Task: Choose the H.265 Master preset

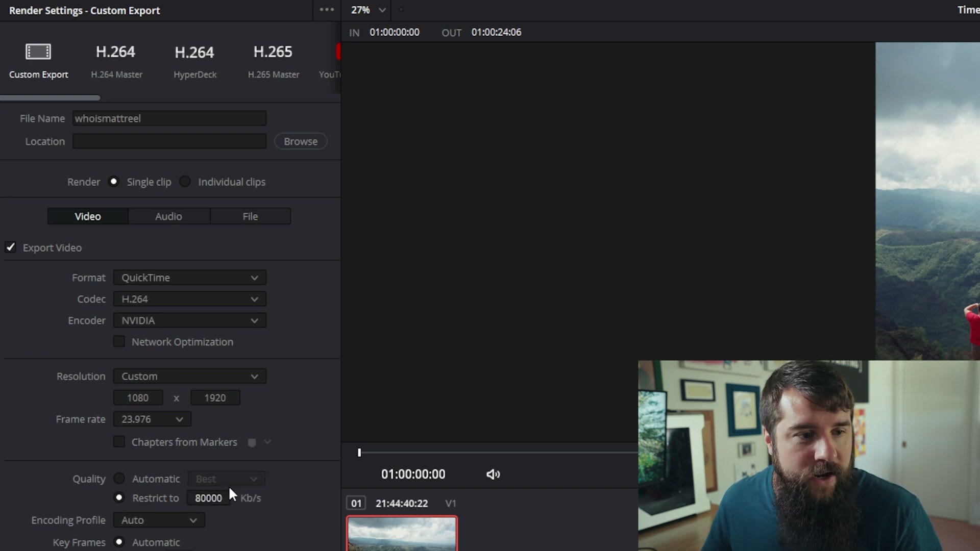Action: 273,61
